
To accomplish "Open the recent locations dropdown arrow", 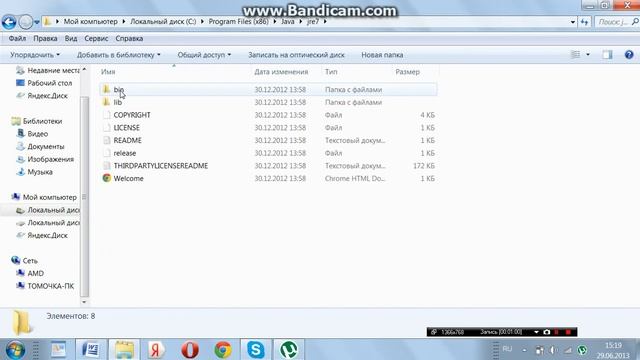I will coord(37,22).
